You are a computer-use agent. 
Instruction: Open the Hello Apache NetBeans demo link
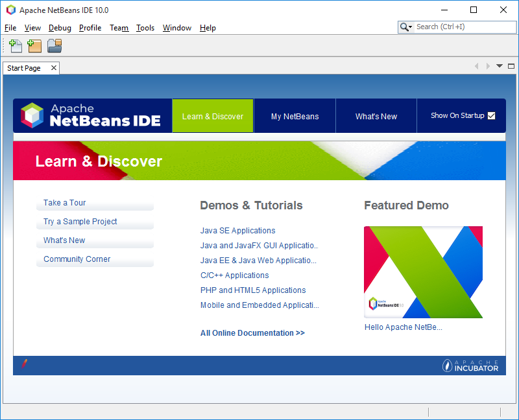[403, 327]
